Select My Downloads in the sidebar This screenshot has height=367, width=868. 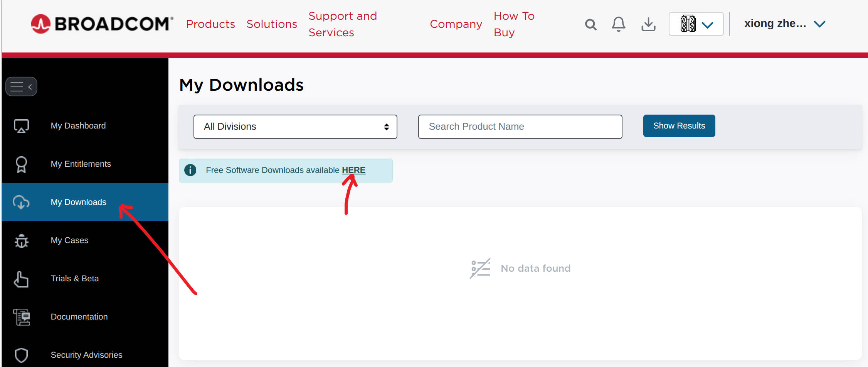coord(79,202)
